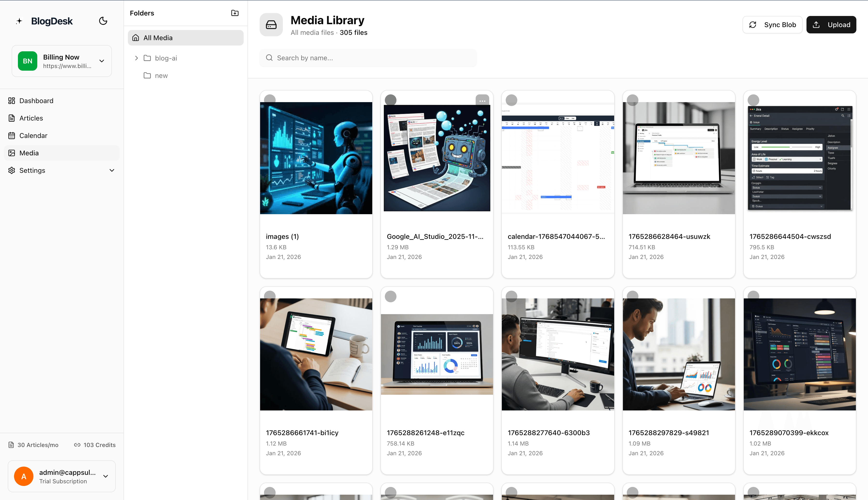Select the images (1) thumbnail selection circle
This screenshot has width=868, height=500.
coord(270,100)
